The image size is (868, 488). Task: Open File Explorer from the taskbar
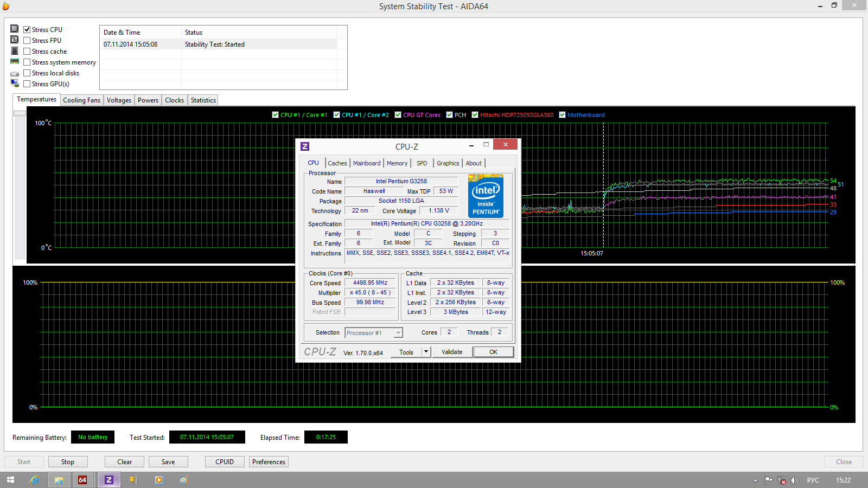tap(59, 480)
